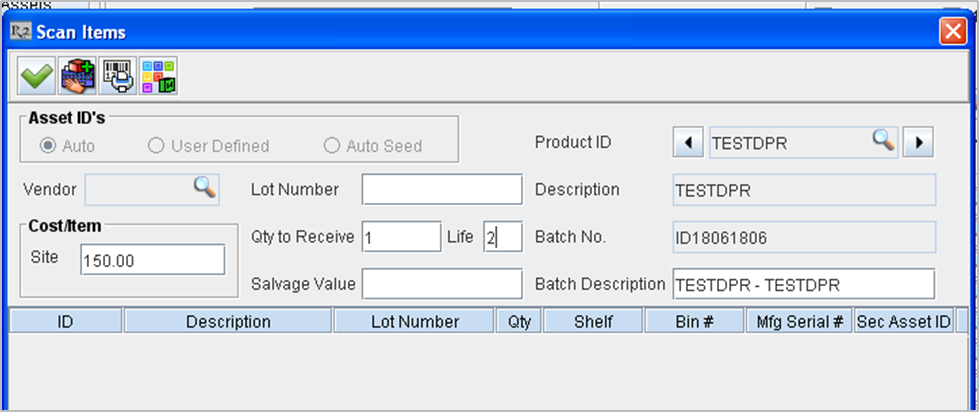Image resolution: width=979 pixels, height=412 pixels.
Task: Click the green checkmark accept icon
Action: pyautogui.click(x=37, y=76)
